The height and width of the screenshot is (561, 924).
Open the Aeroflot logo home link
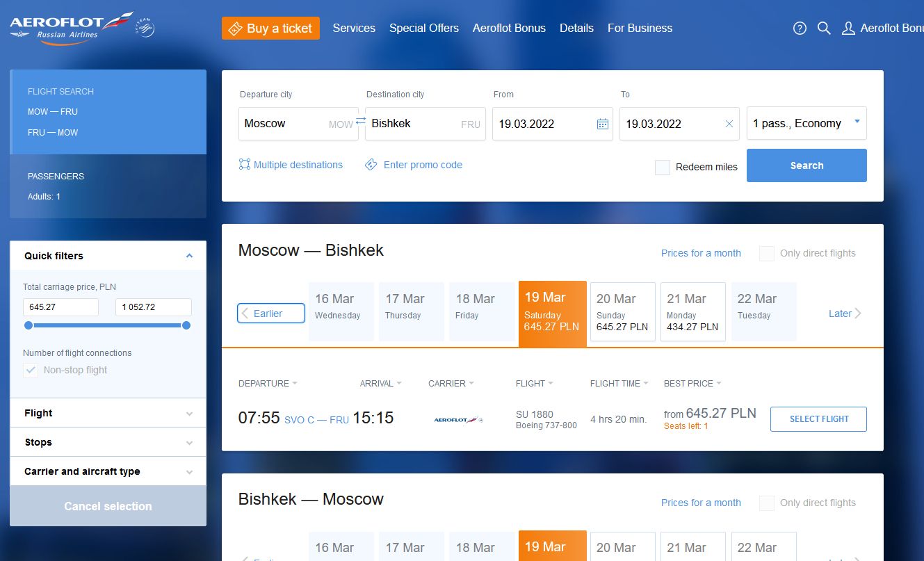[71, 28]
